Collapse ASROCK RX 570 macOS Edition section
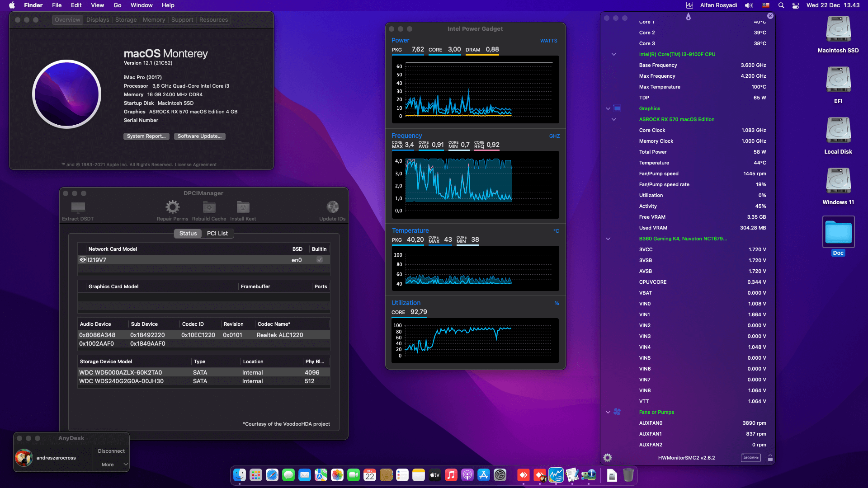 click(x=614, y=119)
